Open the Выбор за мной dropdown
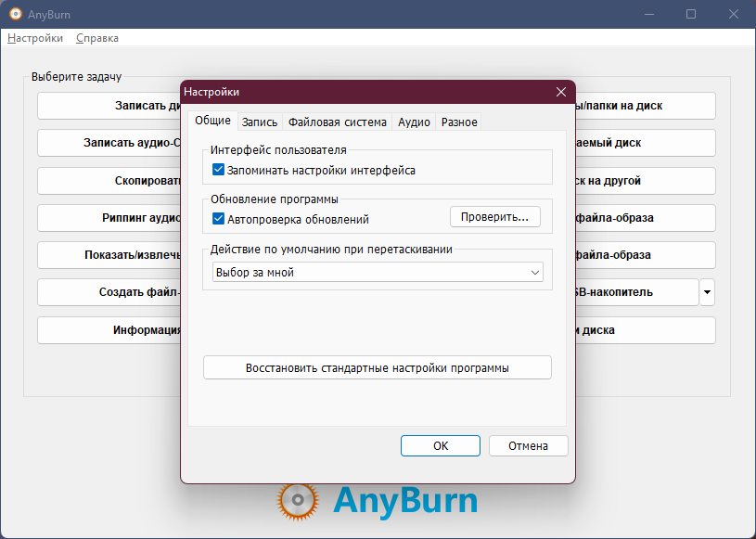The image size is (756, 539). pos(378,273)
